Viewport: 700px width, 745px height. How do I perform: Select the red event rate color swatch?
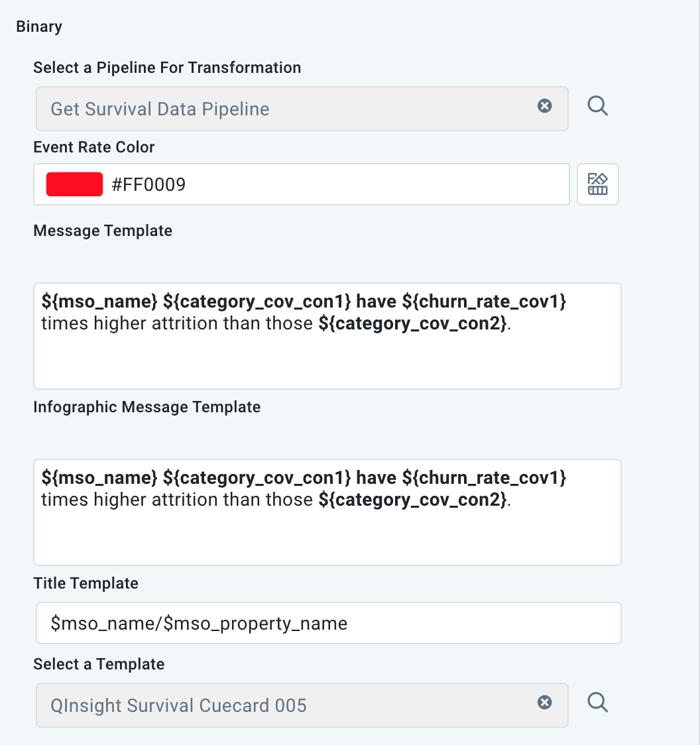point(74,184)
